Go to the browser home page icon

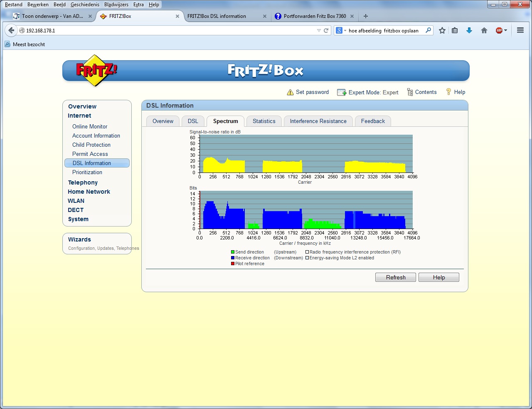(484, 30)
